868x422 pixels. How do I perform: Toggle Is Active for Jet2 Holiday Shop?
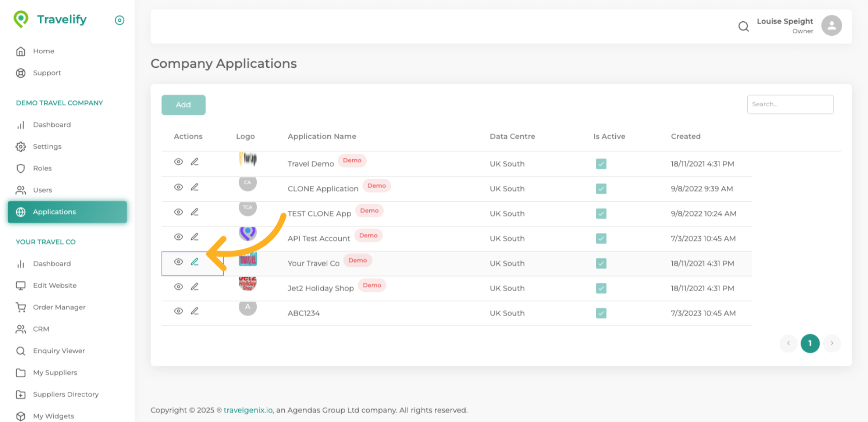click(601, 288)
